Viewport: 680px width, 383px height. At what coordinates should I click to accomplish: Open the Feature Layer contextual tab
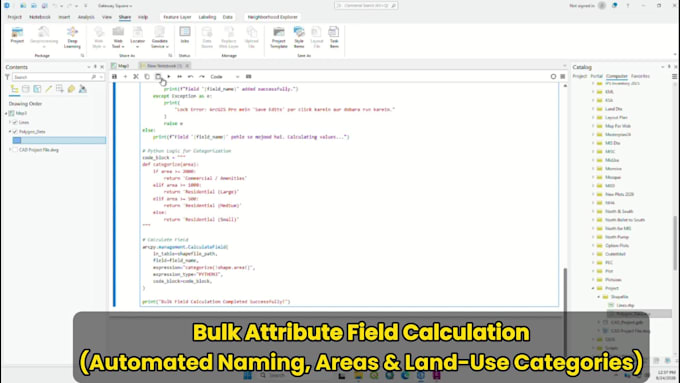(177, 17)
